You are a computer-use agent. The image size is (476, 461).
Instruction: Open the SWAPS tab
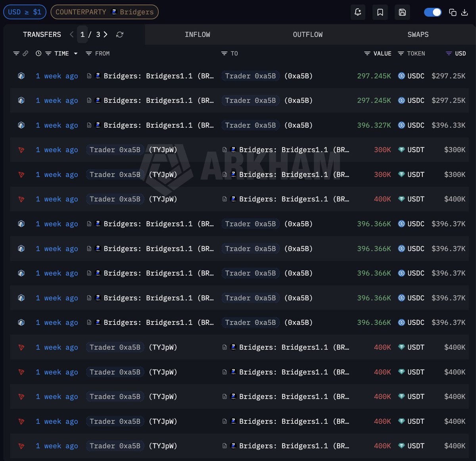pos(418,35)
